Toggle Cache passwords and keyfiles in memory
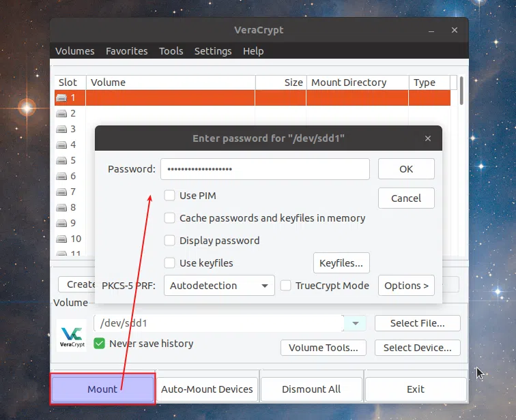Screen dimensions: 516x420 click(169, 218)
